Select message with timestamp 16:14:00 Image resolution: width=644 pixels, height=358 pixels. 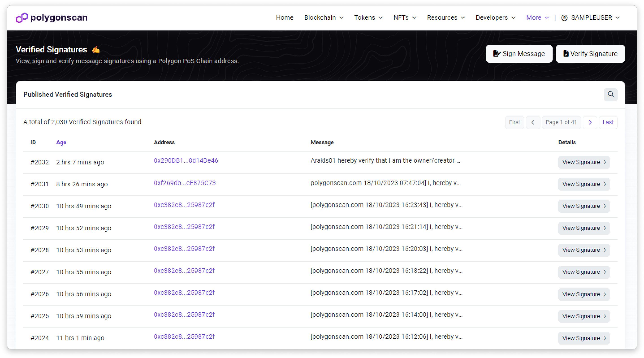pyautogui.click(x=387, y=315)
